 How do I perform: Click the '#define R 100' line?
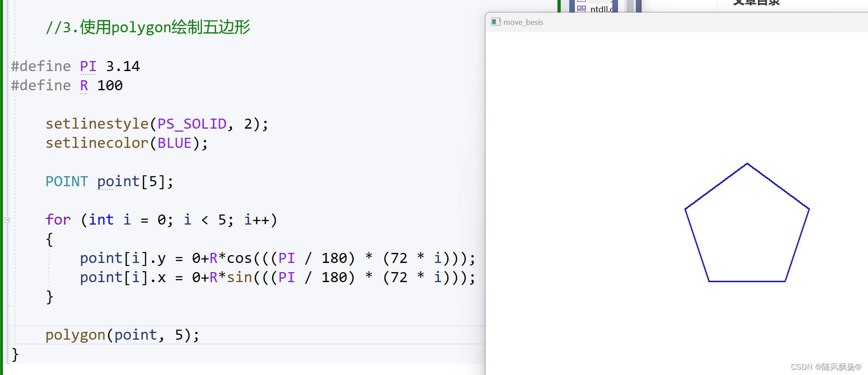coord(67,85)
